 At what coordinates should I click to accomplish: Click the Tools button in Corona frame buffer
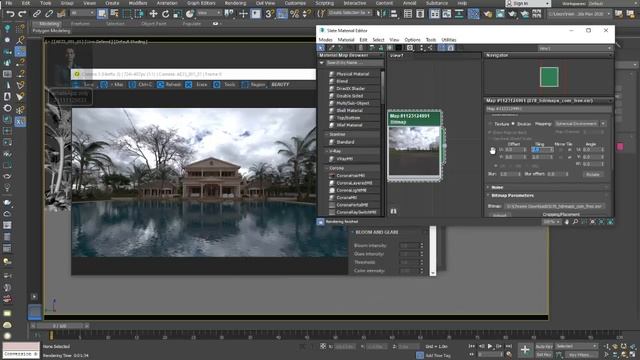tap(225, 84)
